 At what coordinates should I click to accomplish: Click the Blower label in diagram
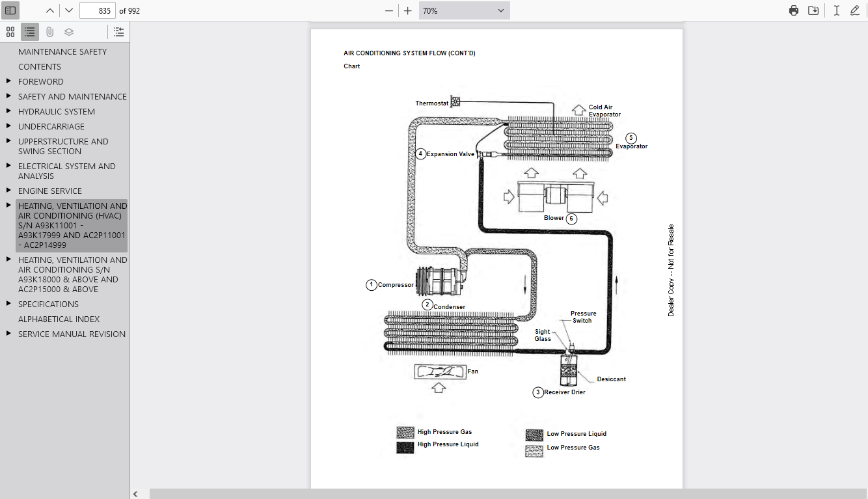554,218
